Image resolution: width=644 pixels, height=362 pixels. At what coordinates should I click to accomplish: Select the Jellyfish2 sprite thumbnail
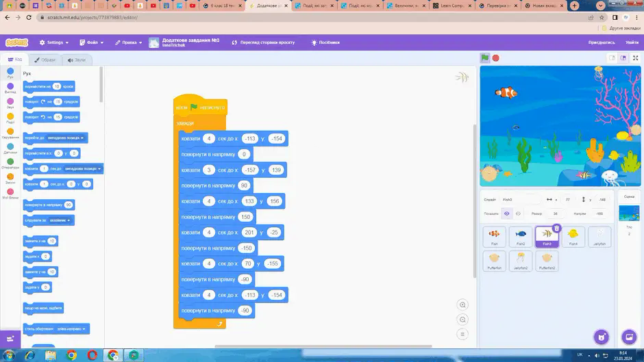click(521, 261)
